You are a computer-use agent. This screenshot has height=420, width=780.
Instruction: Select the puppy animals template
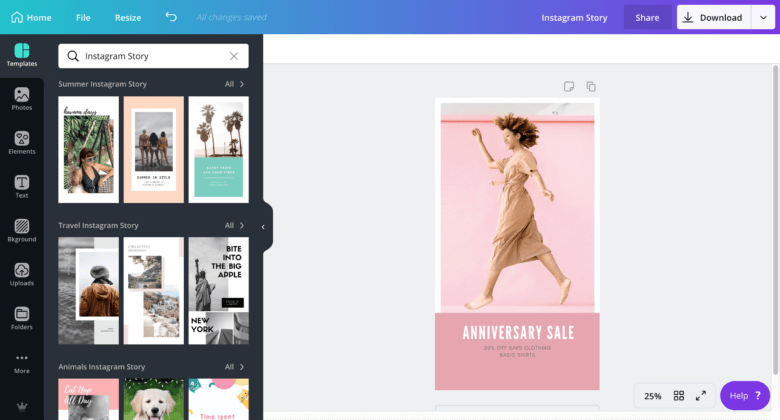point(154,399)
